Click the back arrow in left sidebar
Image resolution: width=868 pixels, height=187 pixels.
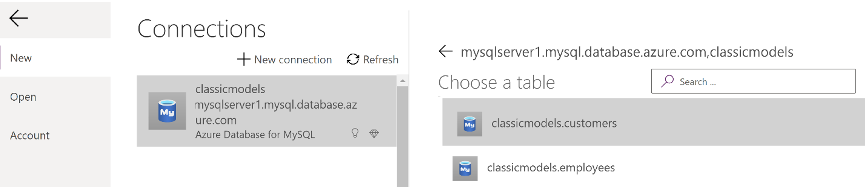18,18
